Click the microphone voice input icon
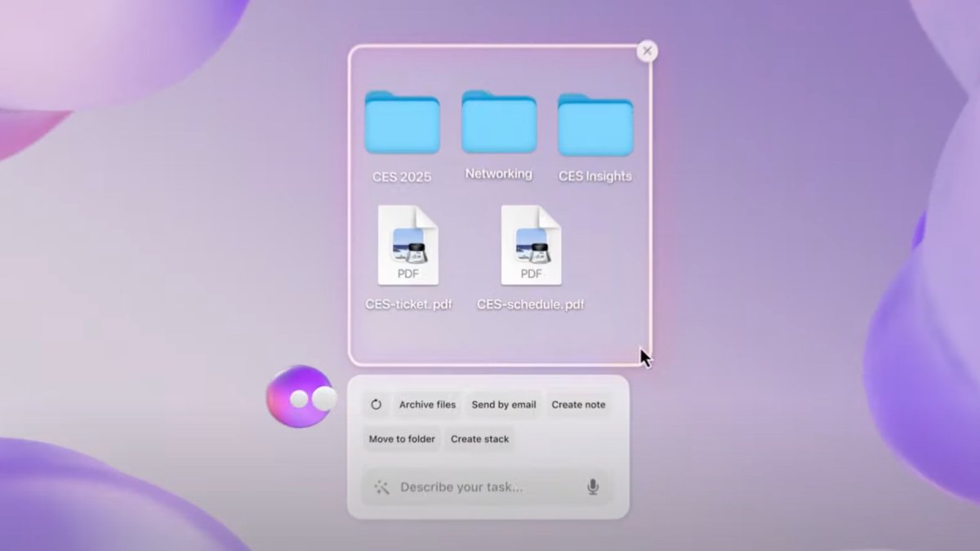Viewport: 980px width, 551px height. (x=593, y=487)
